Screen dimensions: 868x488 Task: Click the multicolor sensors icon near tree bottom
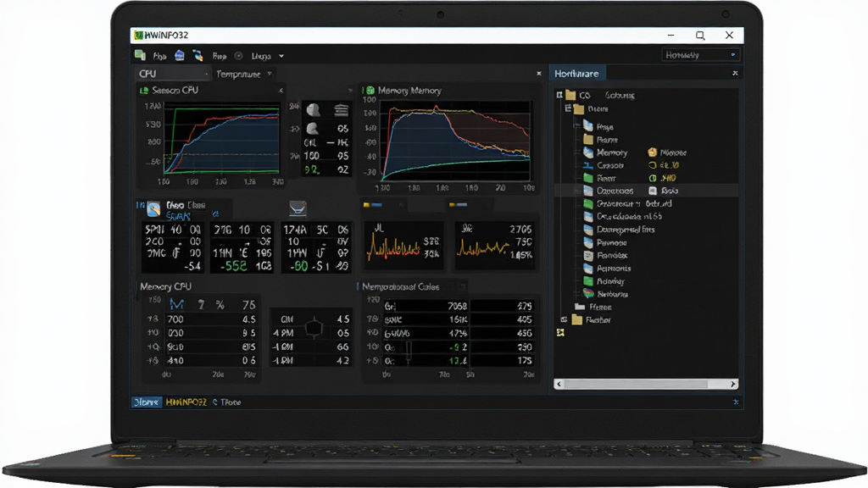click(x=588, y=294)
